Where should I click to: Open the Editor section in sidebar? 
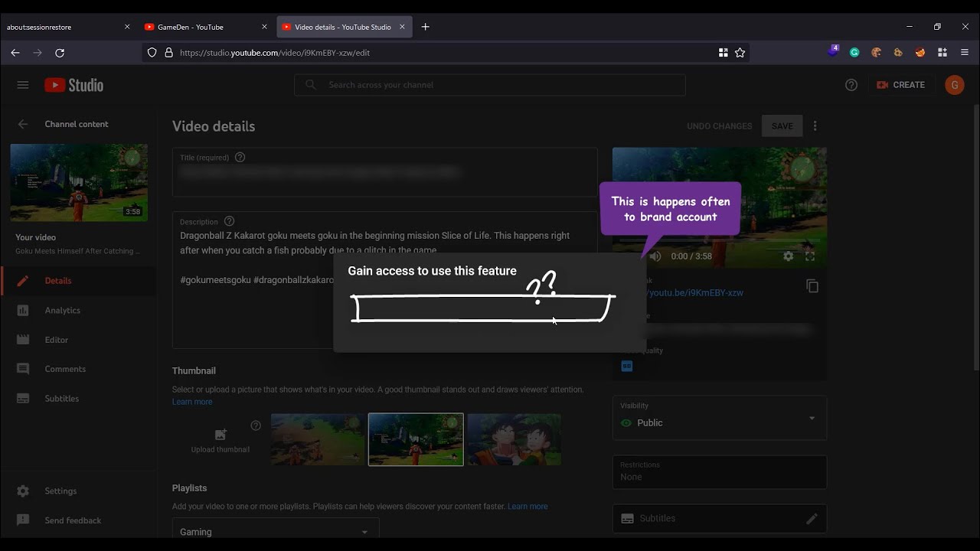(78, 340)
